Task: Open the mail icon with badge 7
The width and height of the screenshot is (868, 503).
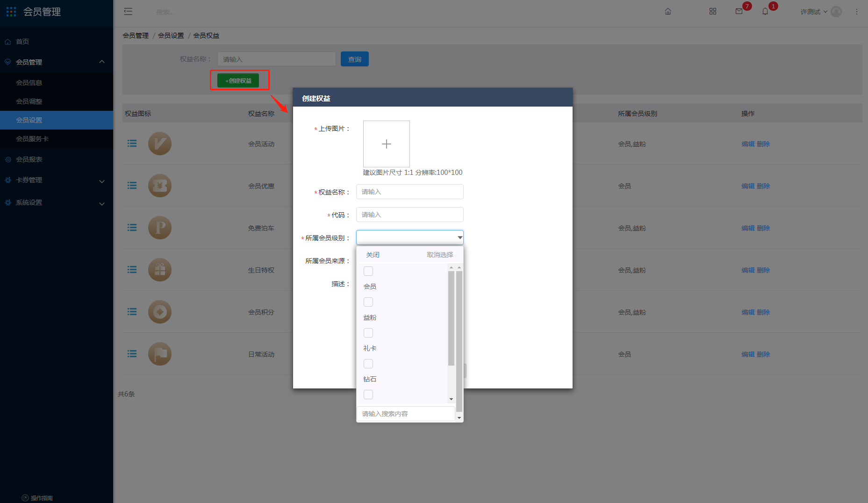Action: [739, 12]
